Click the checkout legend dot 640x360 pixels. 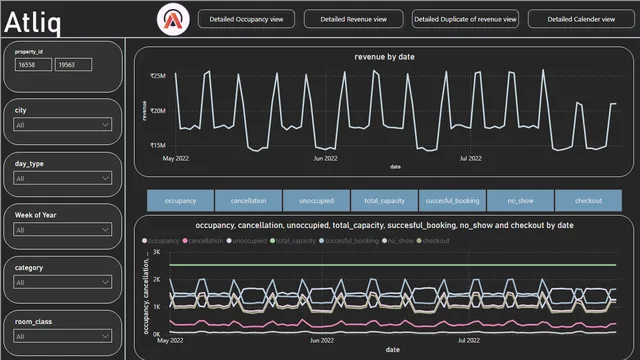[x=419, y=241]
